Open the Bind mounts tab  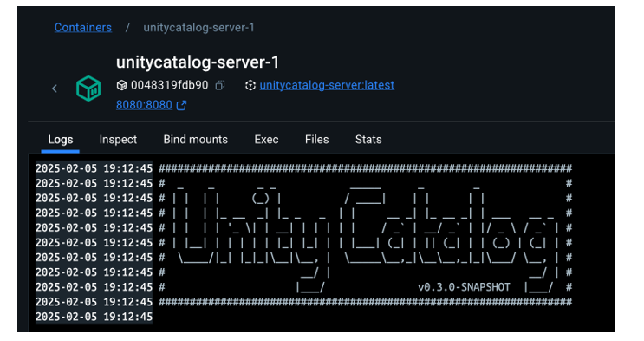196,140
